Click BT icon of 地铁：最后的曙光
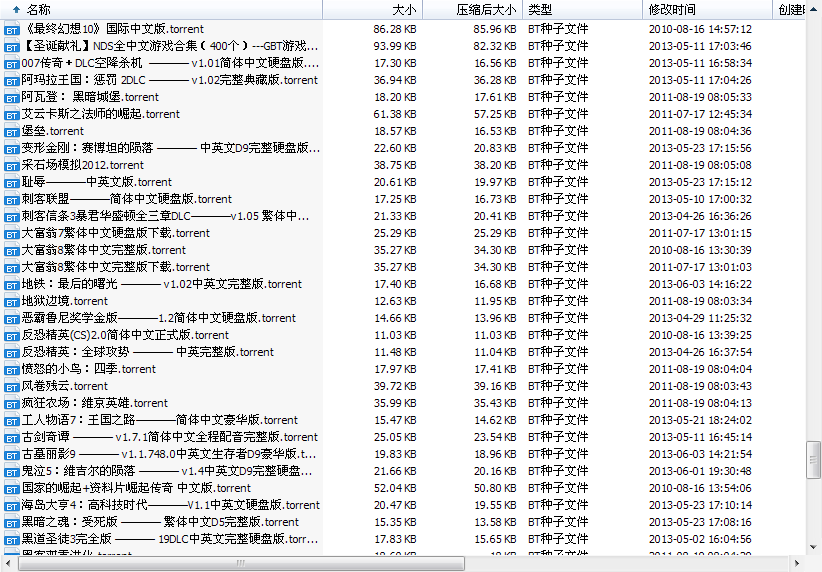822x572 pixels. (x=12, y=285)
